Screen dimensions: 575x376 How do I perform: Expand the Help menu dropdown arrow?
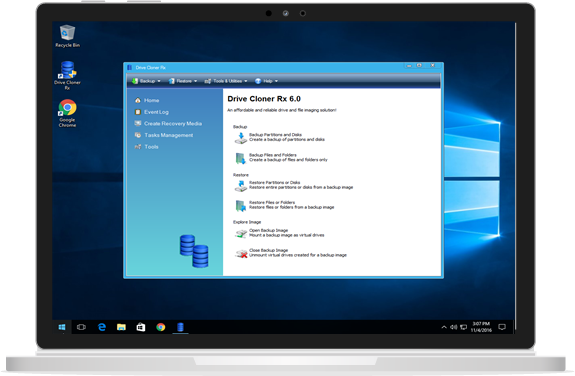pyautogui.click(x=276, y=81)
